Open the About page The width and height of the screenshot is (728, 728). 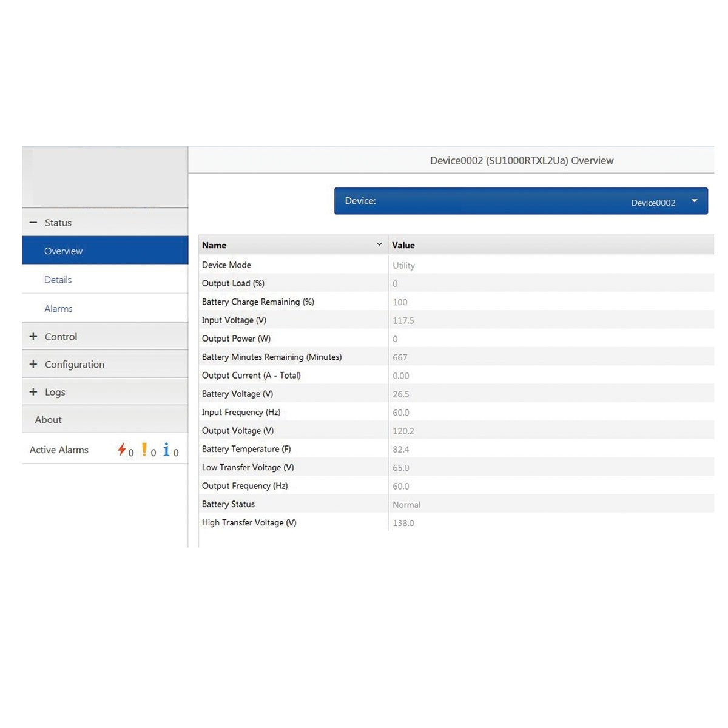47,419
